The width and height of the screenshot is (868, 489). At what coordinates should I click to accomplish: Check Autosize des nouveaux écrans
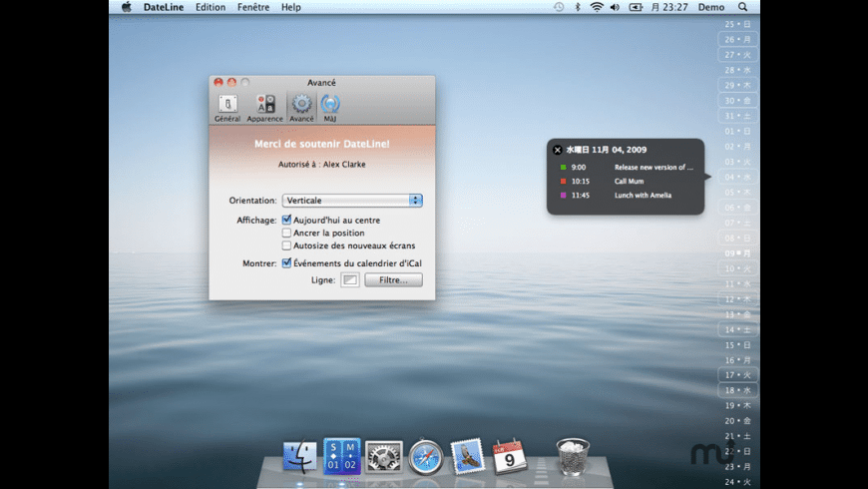[286, 245]
